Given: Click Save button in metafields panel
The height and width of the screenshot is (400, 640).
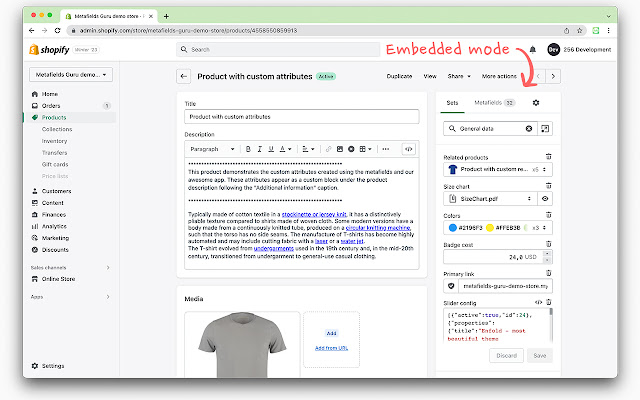Looking at the screenshot, I should [540, 356].
